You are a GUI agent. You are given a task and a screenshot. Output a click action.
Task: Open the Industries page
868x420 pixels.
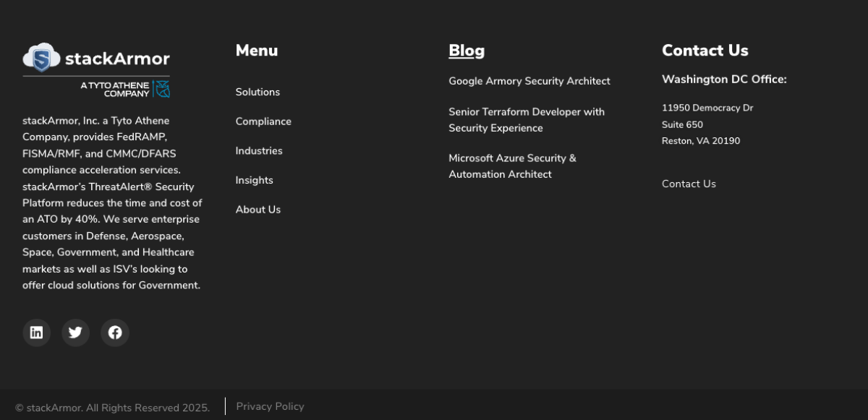pos(259,150)
